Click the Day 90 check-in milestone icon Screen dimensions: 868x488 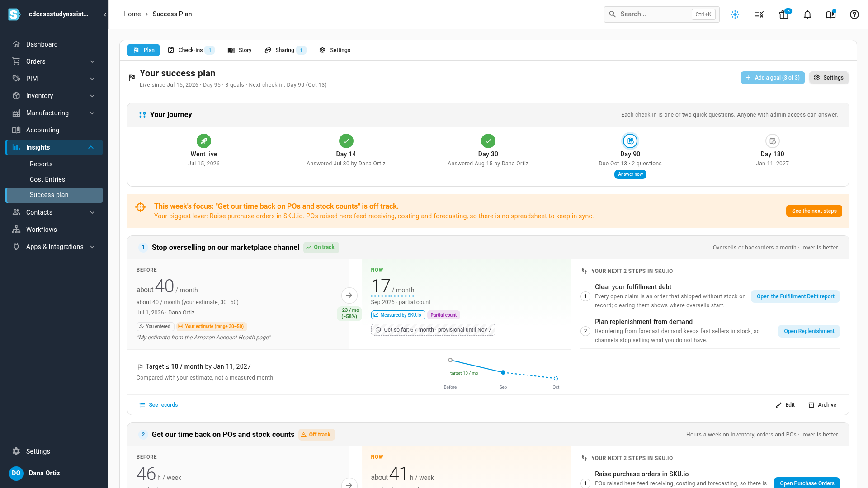(x=630, y=141)
